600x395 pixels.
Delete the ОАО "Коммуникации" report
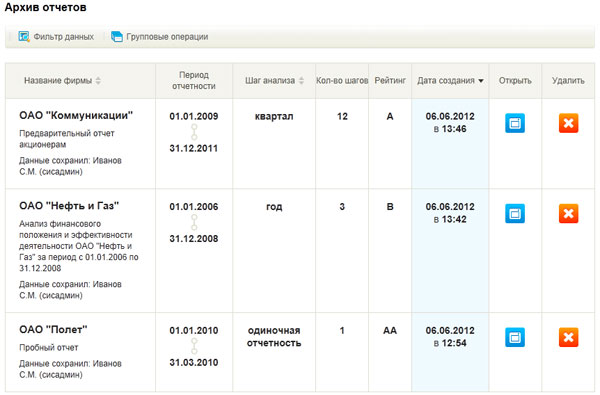point(568,123)
